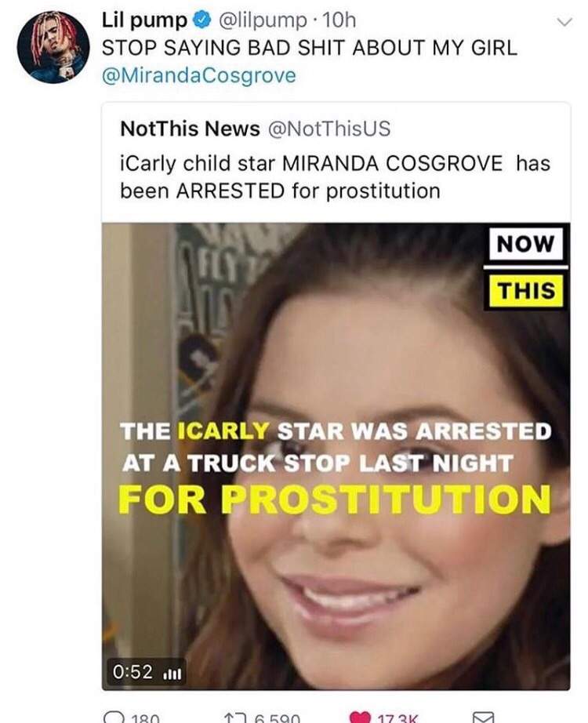The height and width of the screenshot is (723, 588).
Task: Click the envelope direct message icon
Action: [x=484, y=718]
